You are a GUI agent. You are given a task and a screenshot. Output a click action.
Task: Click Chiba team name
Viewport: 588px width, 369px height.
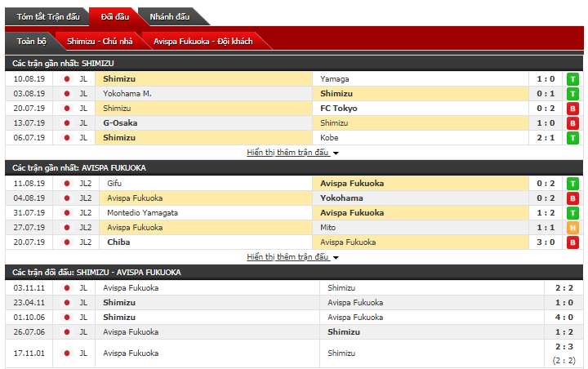point(118,242)
